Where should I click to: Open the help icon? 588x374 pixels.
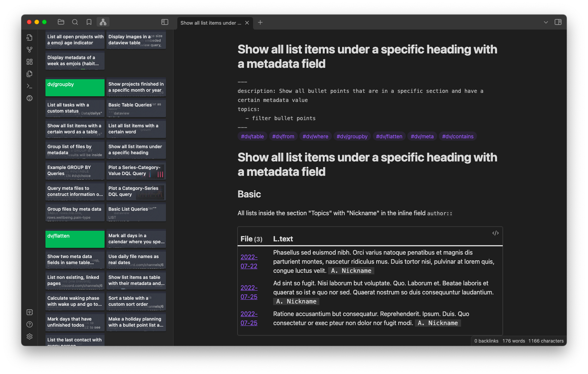30,324
